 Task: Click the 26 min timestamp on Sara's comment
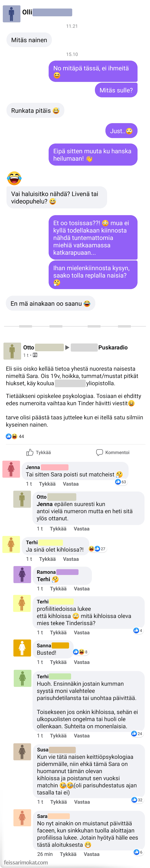click(x=45, y=854)
